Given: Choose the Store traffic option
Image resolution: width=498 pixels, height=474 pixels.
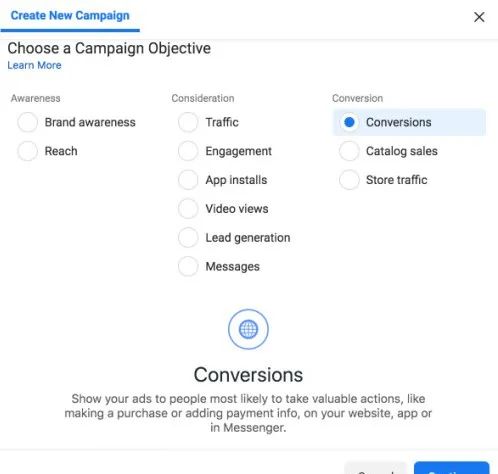Looking at the screenshot, I should point(349,180).
